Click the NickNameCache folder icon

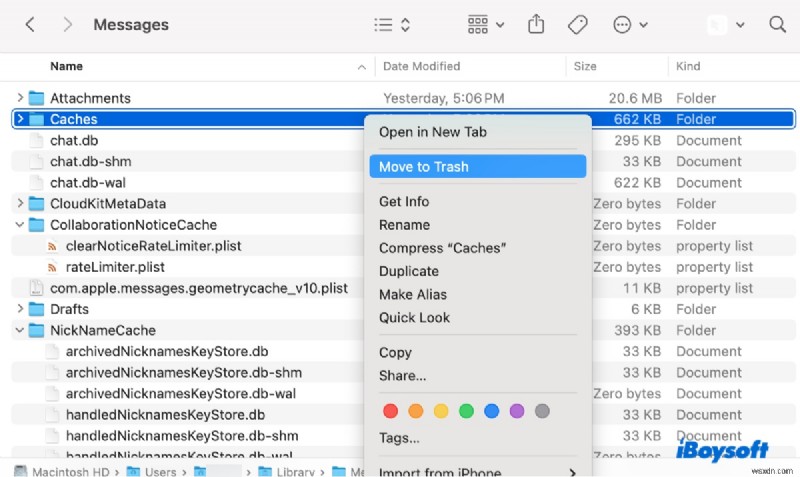[36, 330]
